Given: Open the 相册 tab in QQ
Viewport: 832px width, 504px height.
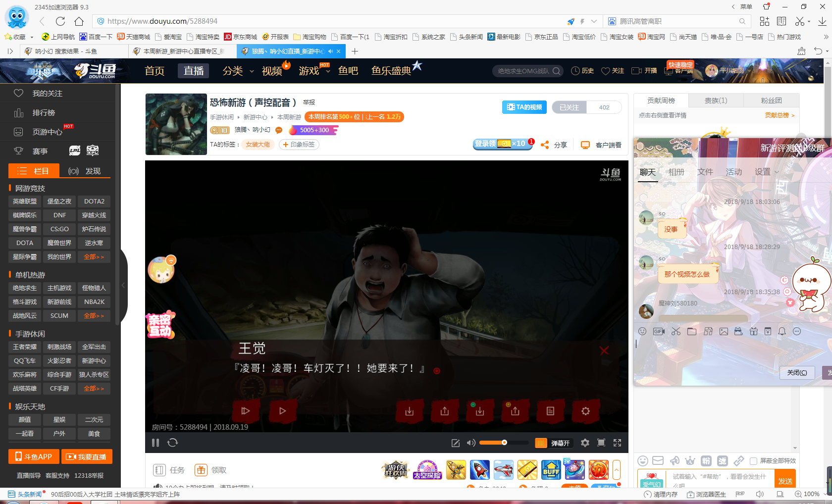Looking at the screenshot, I should coord(676,172).
